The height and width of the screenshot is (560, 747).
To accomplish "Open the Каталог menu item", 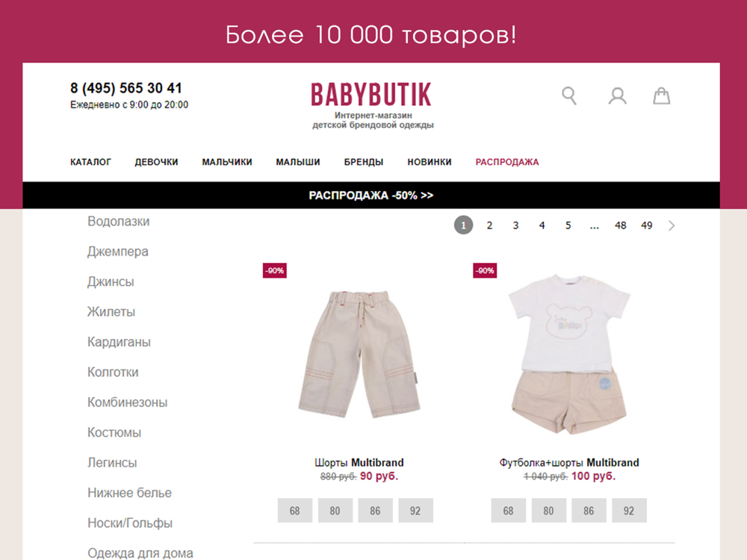I will coord(90,162).
